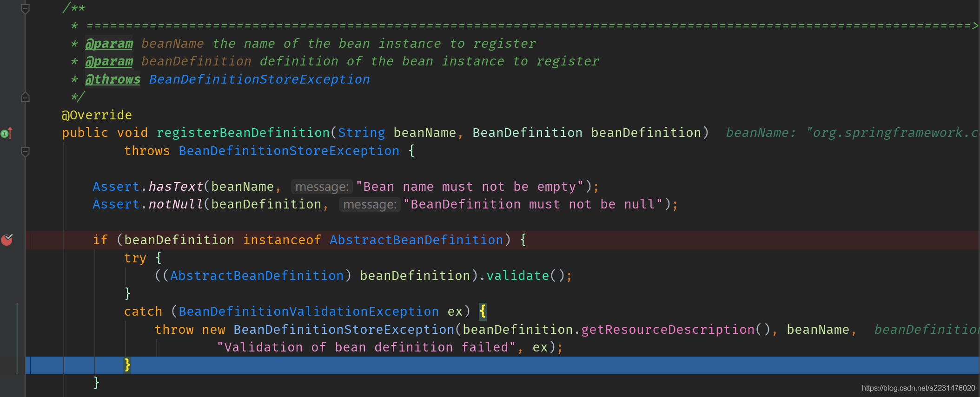The width and height of the screenshot is (980, 397).
Task: Click the notNull method call
Action: [x=176, y=204]
